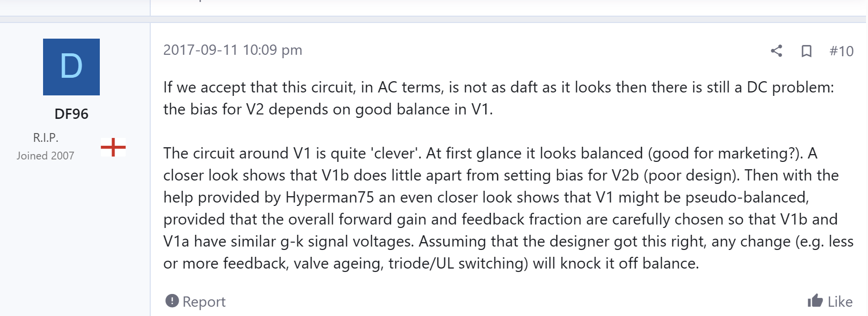Click the exclamation icon beside Report
The height and width of the screenshot is (316, 868).
(172, 301)
